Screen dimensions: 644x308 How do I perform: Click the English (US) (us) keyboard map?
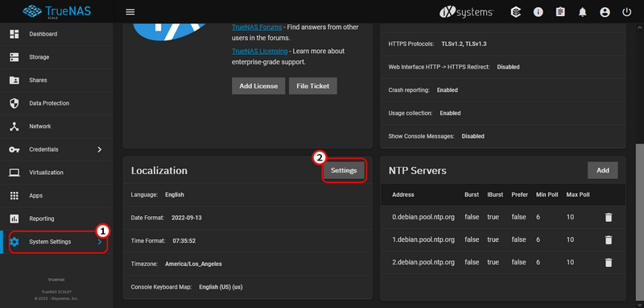[x=221, y=287]
